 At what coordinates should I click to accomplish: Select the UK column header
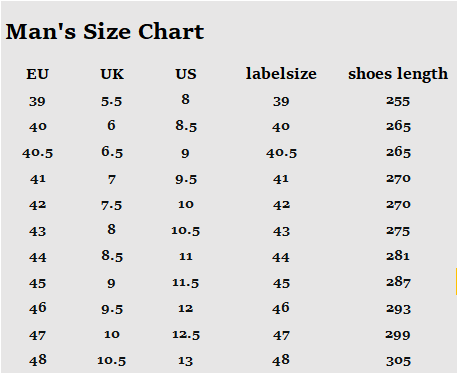click(112, 74)
